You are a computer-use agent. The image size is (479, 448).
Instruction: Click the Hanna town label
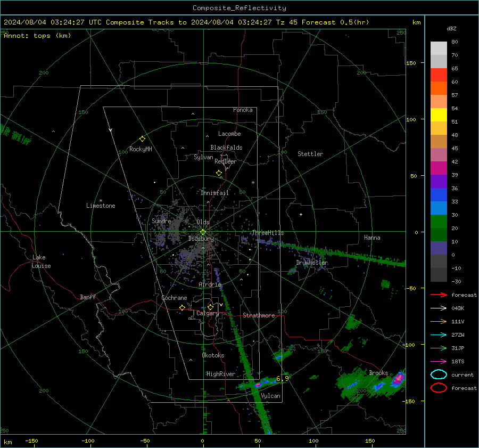(x=372, y=238)
